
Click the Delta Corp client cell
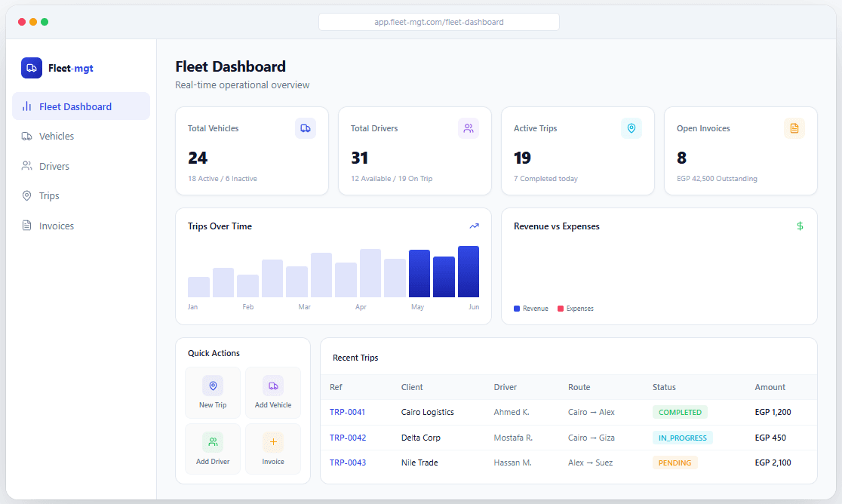point(421,438)
